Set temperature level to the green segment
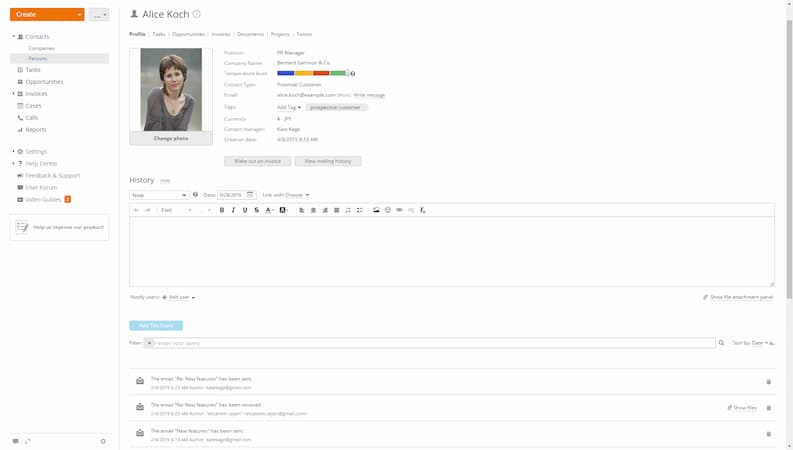 pos(338,73)
